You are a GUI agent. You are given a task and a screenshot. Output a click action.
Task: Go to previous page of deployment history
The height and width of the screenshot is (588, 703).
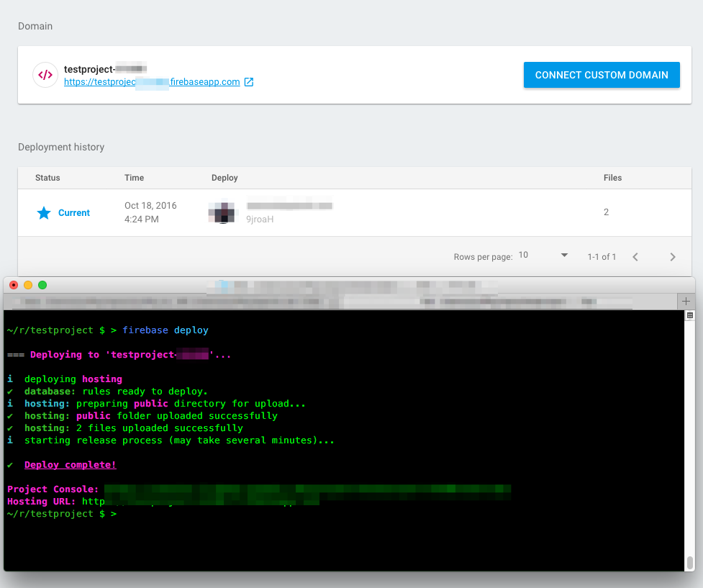click(x=635, y=257)
